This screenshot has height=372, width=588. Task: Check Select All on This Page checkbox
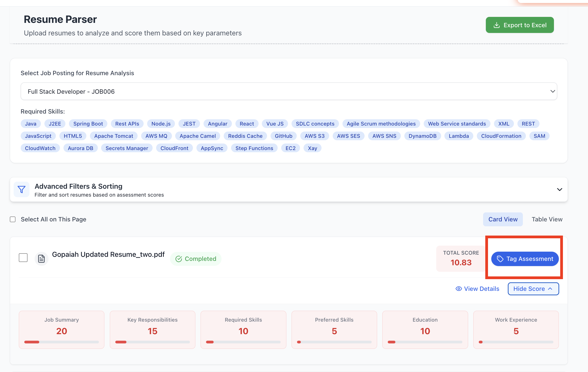pyautogui.click(x=13, y=219)
